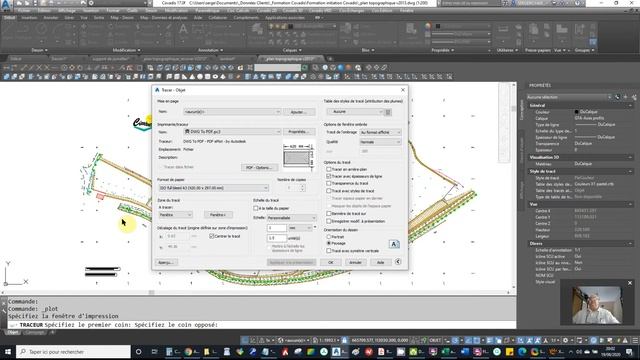This screenshot has height=360, width=640.
Task: Confirm plot with OK button
Action: click(x=331, y=262)
